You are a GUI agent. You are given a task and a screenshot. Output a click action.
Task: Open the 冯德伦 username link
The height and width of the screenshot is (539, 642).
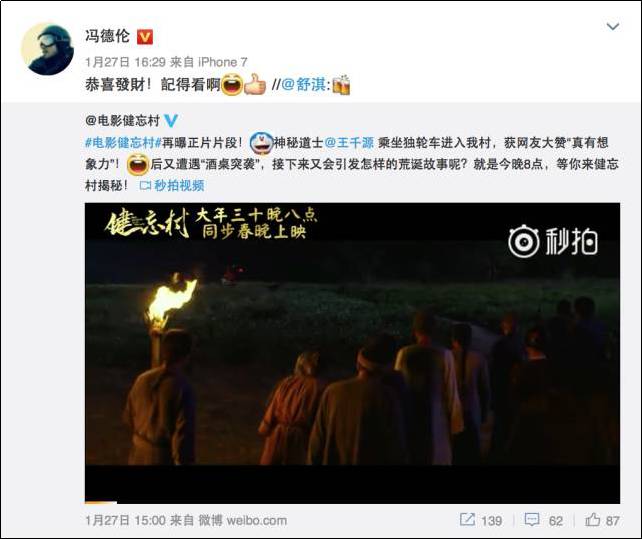[x=107, y=36]
